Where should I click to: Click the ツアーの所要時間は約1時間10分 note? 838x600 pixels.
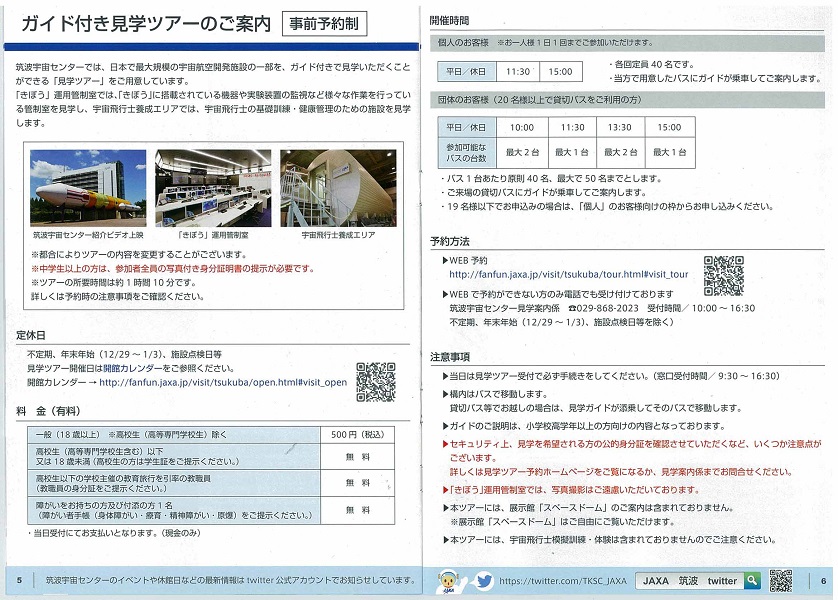(113, 283)
